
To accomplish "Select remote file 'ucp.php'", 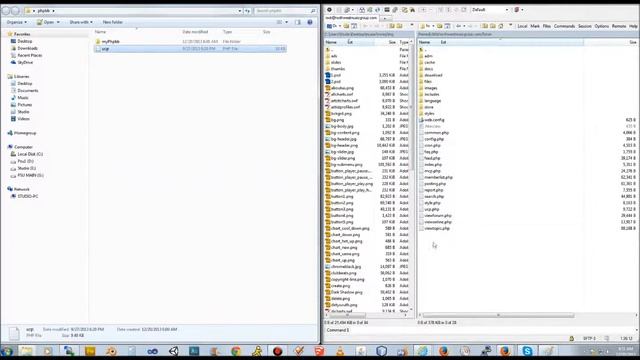I will (x=431, y=209).
